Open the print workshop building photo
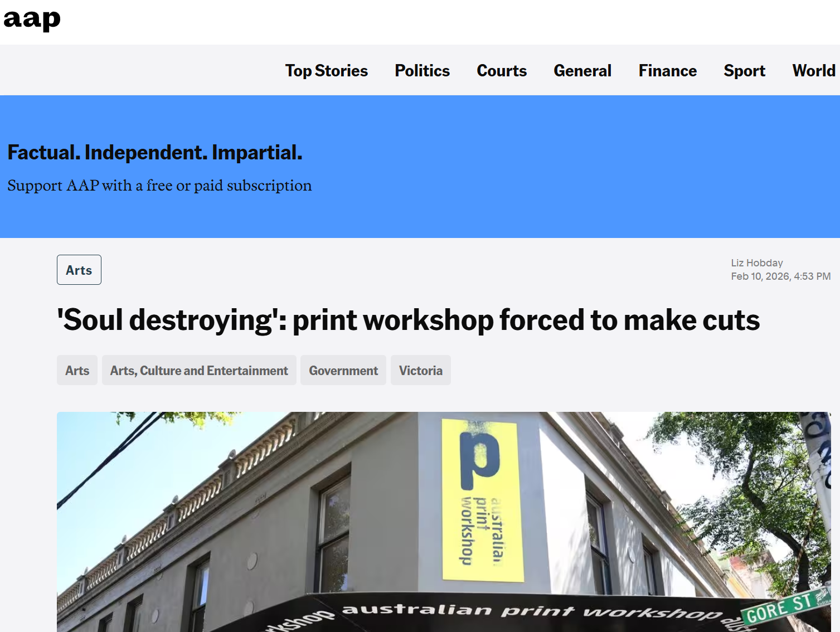Viewport: 840px width, 632px height. 444,522
